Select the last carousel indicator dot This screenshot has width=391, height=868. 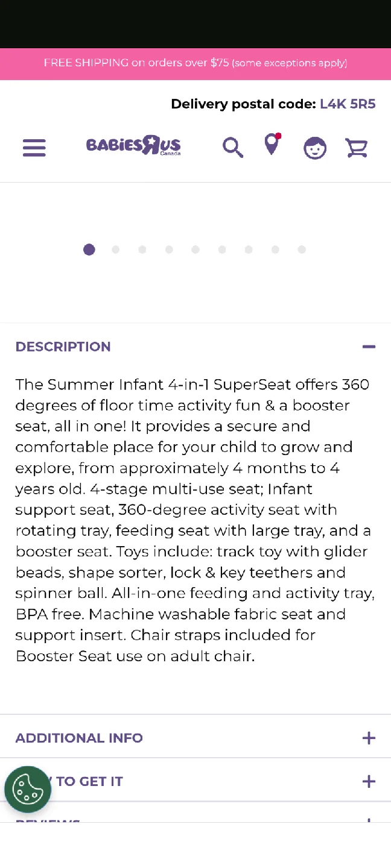tap(302, 249)
